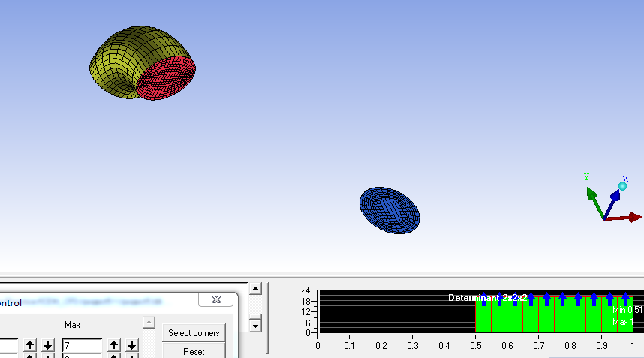Click the Index control list scroll up arrow

[x=149, y=323]
